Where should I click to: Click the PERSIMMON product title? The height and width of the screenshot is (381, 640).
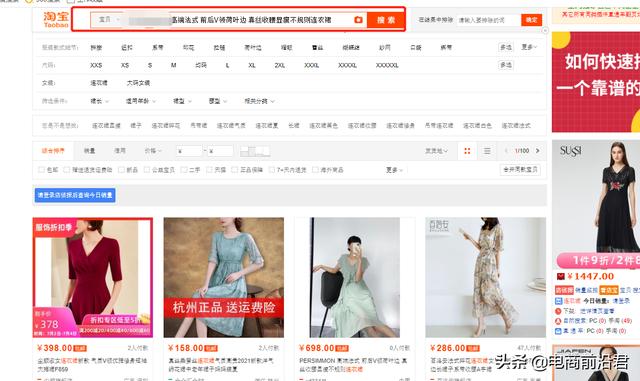(x=353, y=365)
